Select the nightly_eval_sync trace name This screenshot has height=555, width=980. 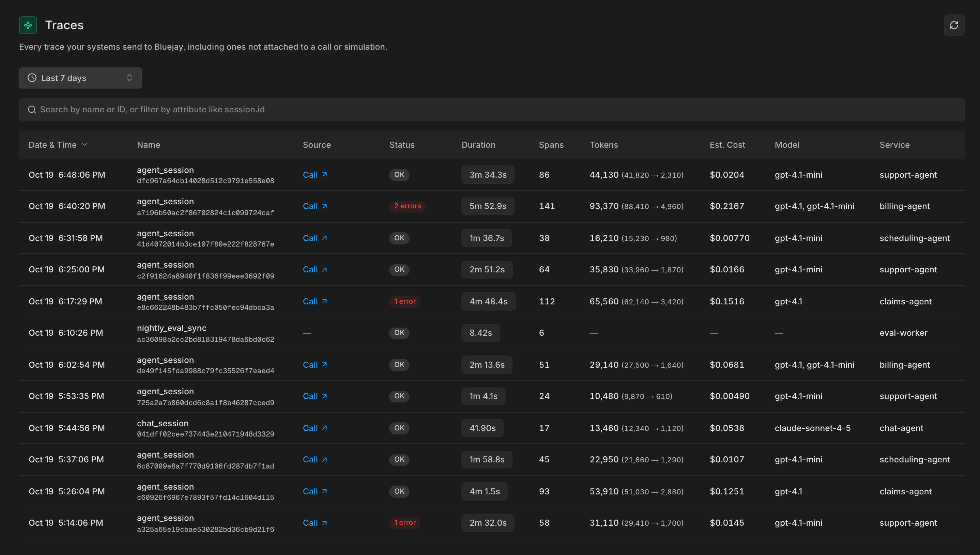[172, 328]
